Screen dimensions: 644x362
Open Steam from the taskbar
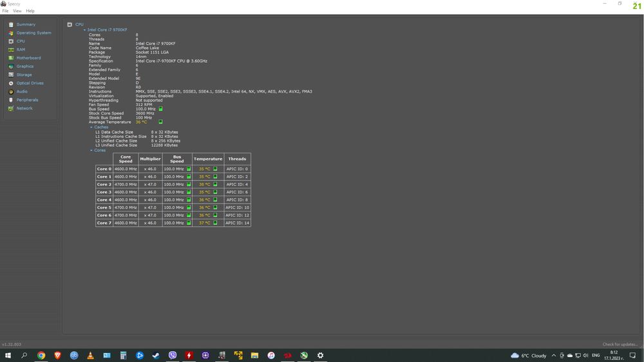pyautogui.click(x=156, y=356)
